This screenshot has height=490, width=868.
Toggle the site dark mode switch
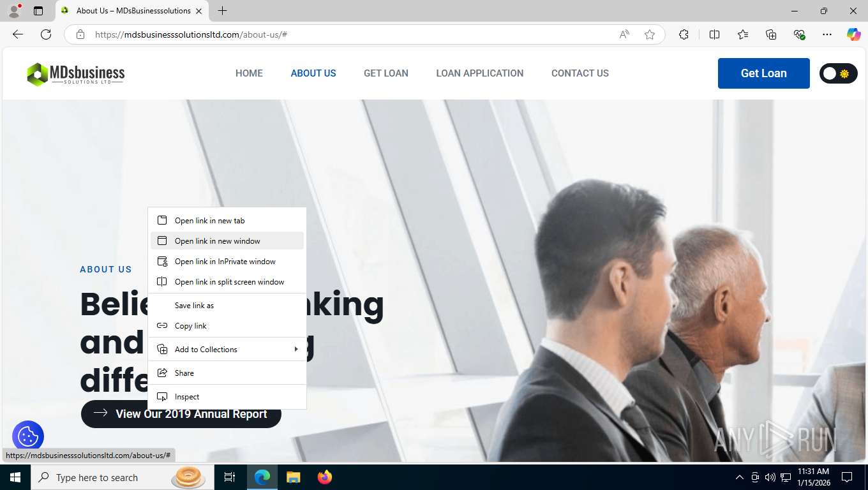pyautogui.click(x=838, y=73)
